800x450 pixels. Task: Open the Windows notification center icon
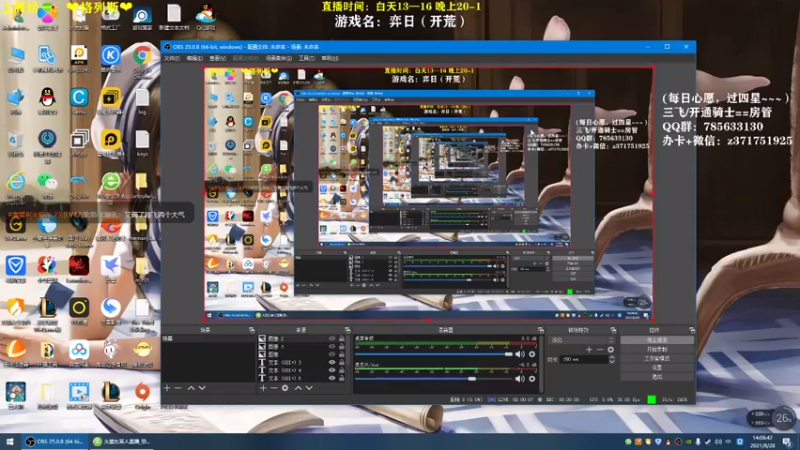[x=787, y=442]
